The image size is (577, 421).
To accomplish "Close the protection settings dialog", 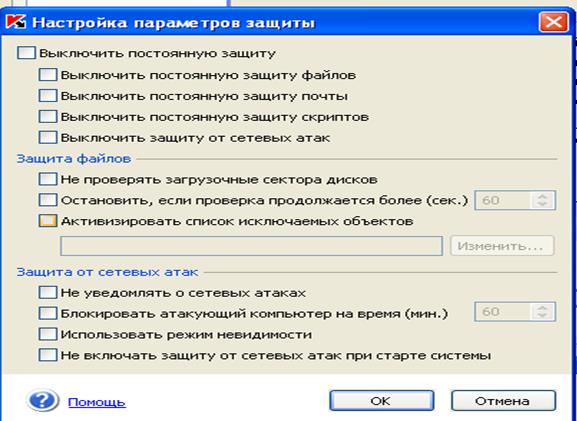I will (x=553, y=22).
